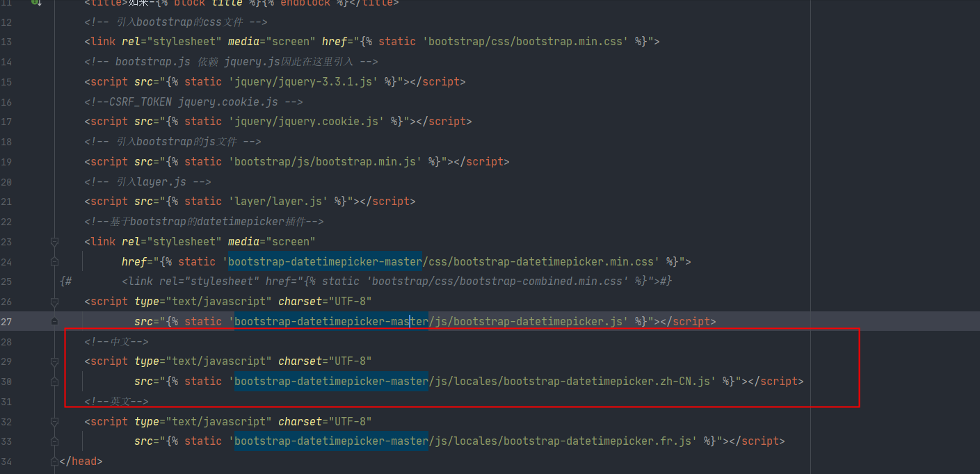The image size is (980, 474).
Task: Click the fold end marker on line 27
Action: 54,322
